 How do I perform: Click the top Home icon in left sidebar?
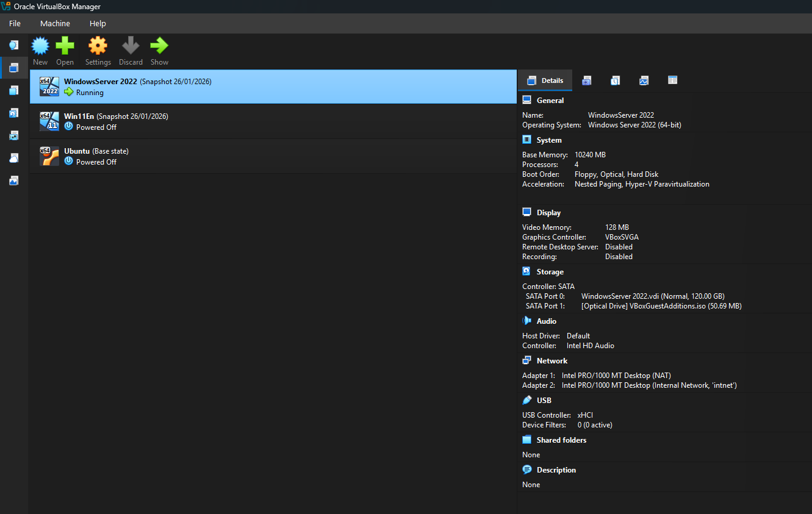[x=13, y=45]
